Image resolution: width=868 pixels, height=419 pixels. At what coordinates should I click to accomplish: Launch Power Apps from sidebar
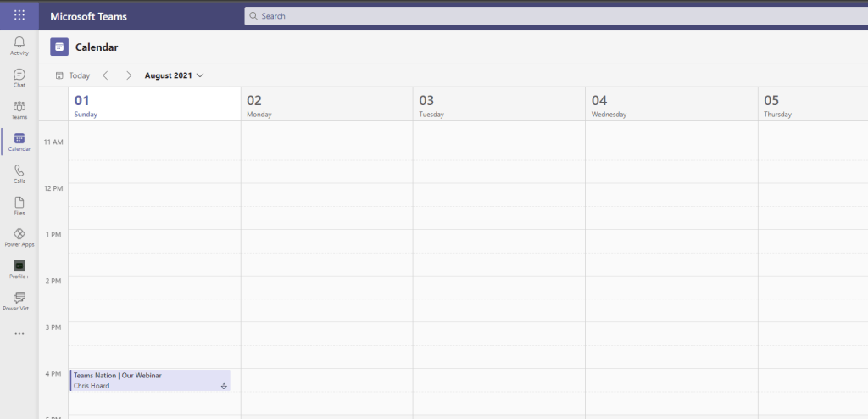(x=19, y=237)
